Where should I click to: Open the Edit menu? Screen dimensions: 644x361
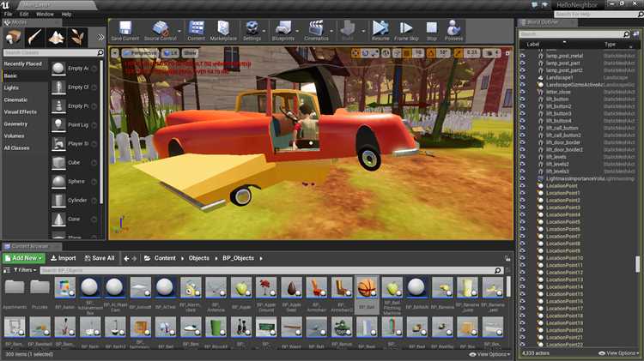24,14
